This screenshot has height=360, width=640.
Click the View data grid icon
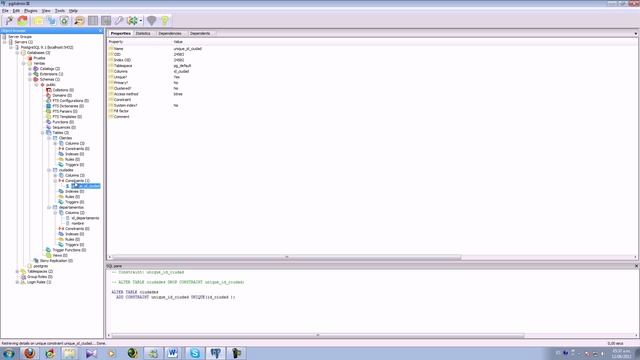point(93,20)
